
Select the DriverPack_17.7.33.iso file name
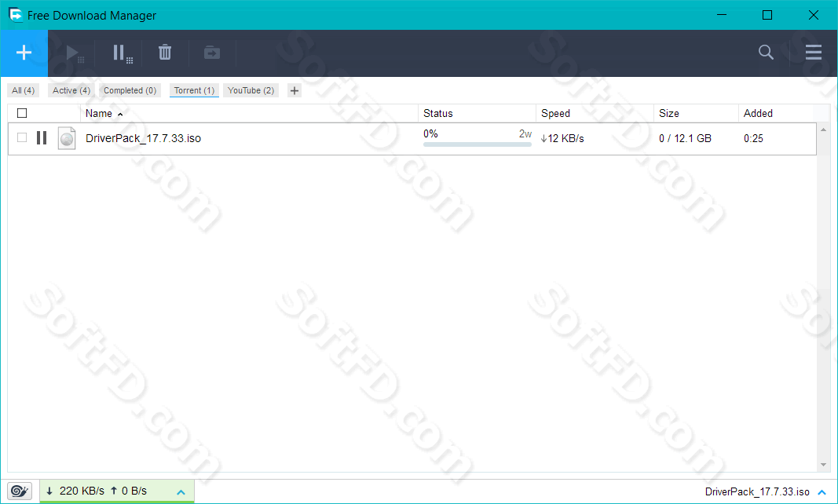[143, 138]
